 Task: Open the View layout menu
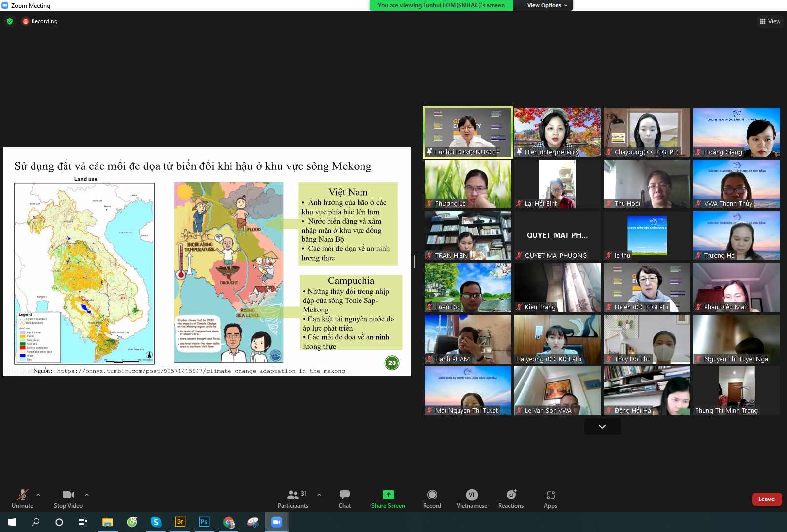tap(770, 21)
